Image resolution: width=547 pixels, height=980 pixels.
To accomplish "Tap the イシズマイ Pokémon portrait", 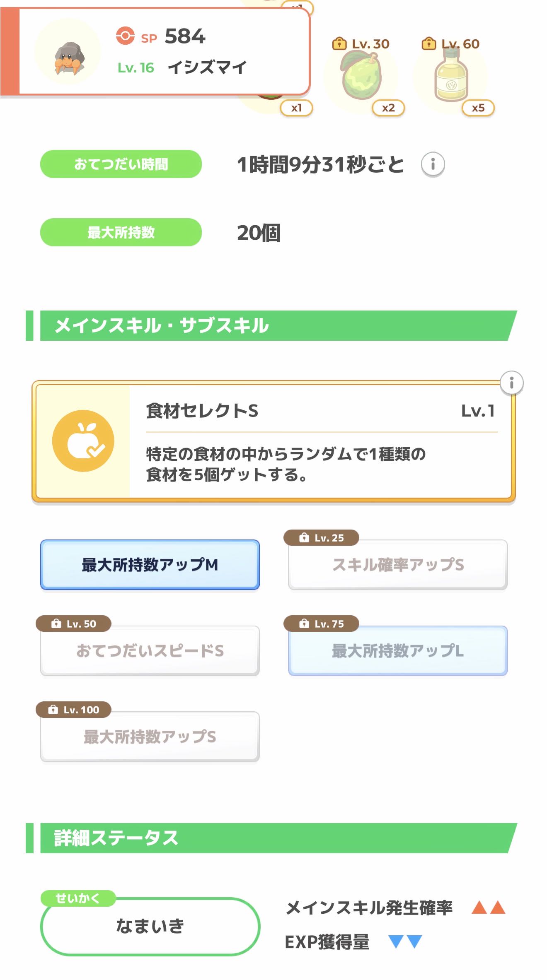I will [68, 53].
